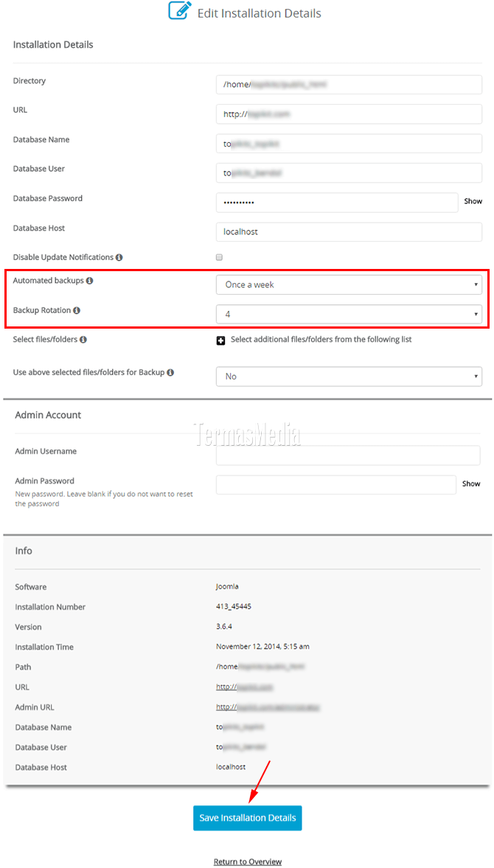Viewport: 494px width, 868px height.
Task: Click Save Installation Details
Action: (247, 818)
